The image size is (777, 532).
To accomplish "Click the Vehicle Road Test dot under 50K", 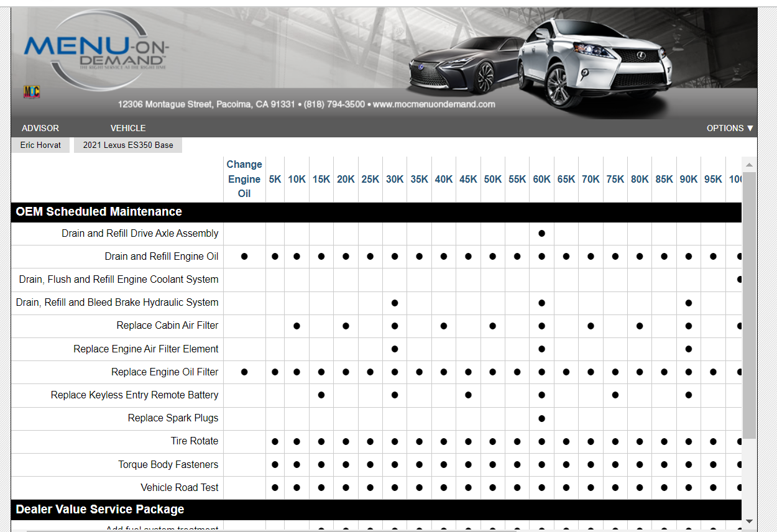I will [493, 488].
